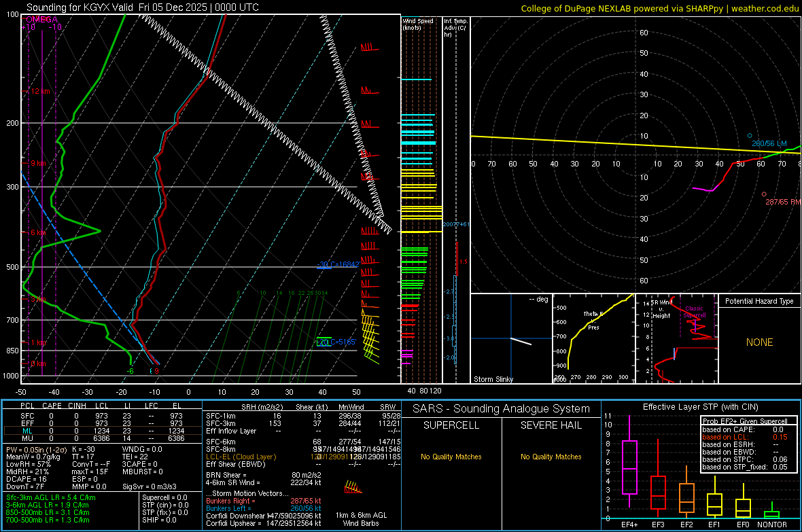This screenshot has width=802, height=532.
Task: Click 'Prob EF2+ Given Supercell' legend header
Action: point(745,421)
